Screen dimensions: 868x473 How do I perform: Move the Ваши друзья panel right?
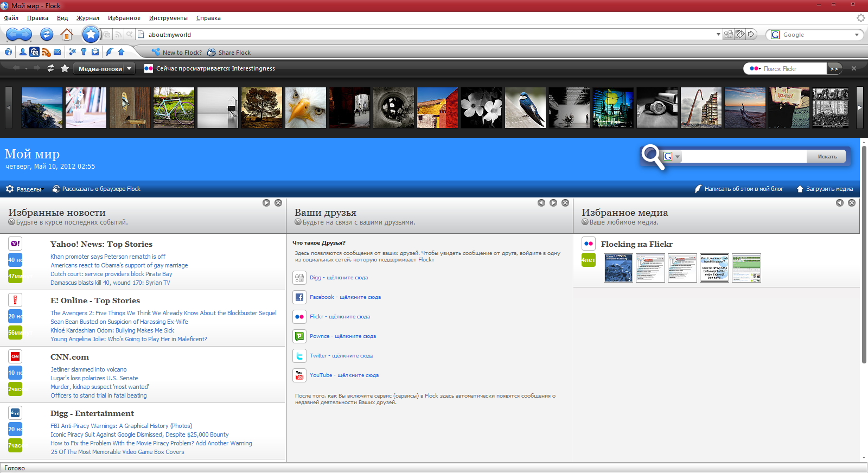tap(553, 203)
